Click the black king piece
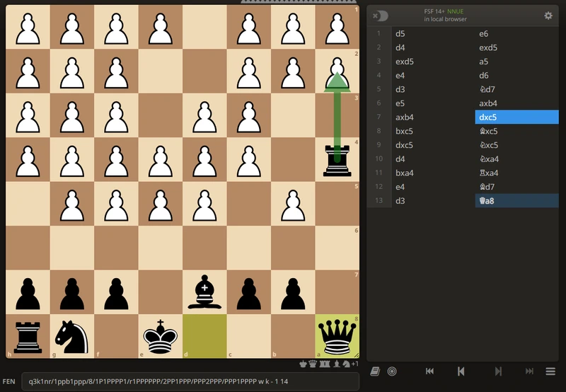 pos(160,338)
